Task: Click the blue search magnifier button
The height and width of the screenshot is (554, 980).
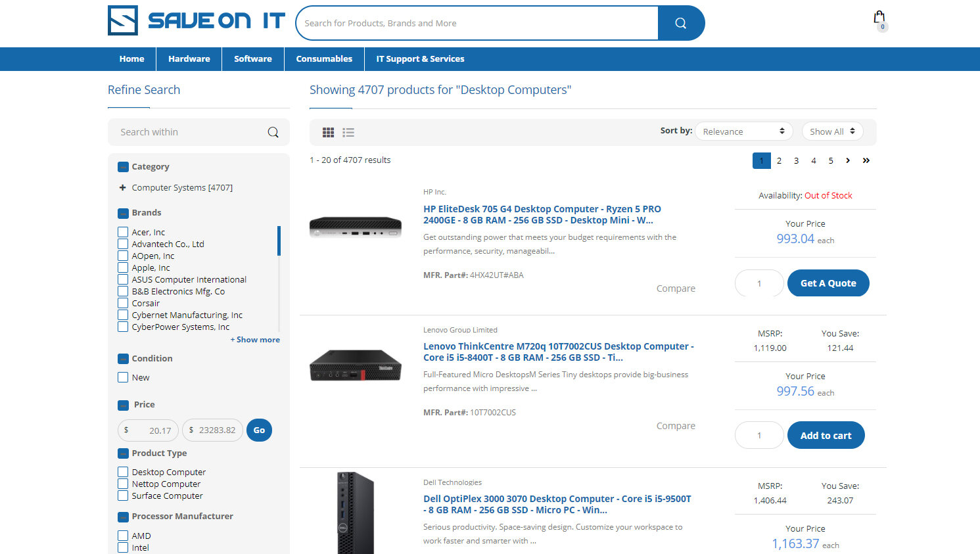Action: (681, 23)
